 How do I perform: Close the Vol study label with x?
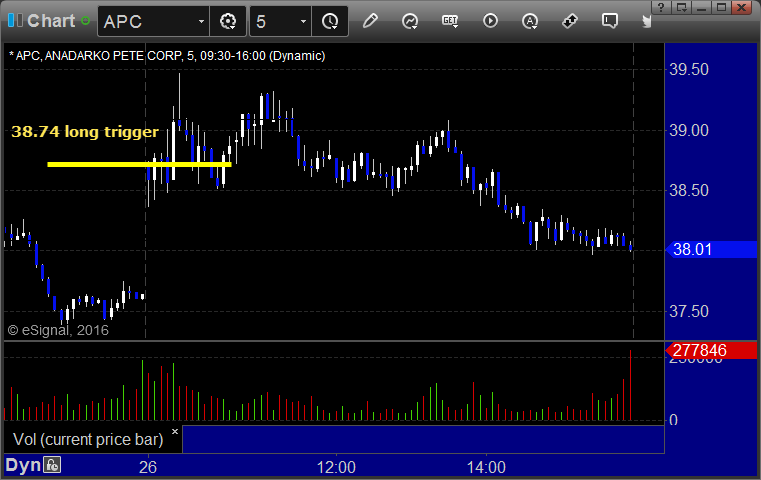pyautogui.click(x=175, y=431)
